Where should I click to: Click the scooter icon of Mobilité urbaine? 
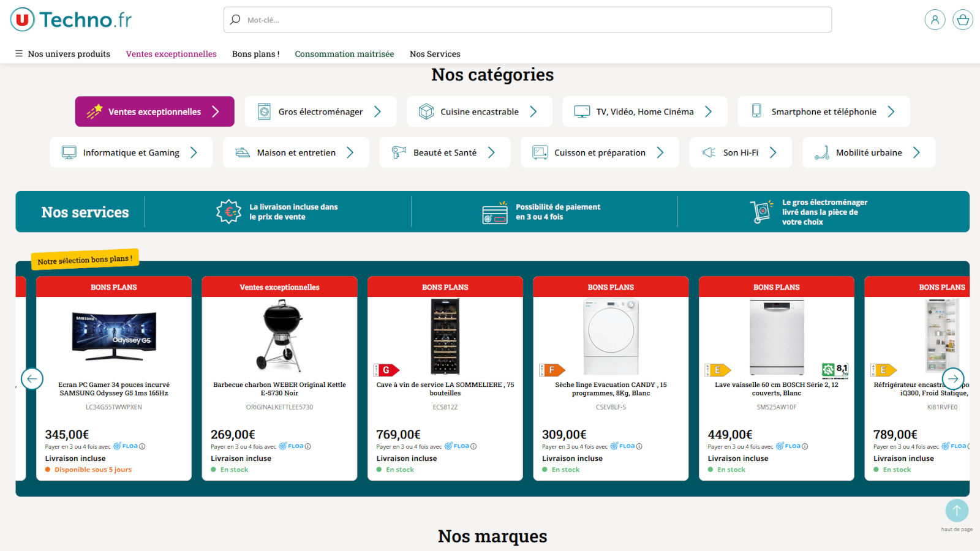pos(822,152)
